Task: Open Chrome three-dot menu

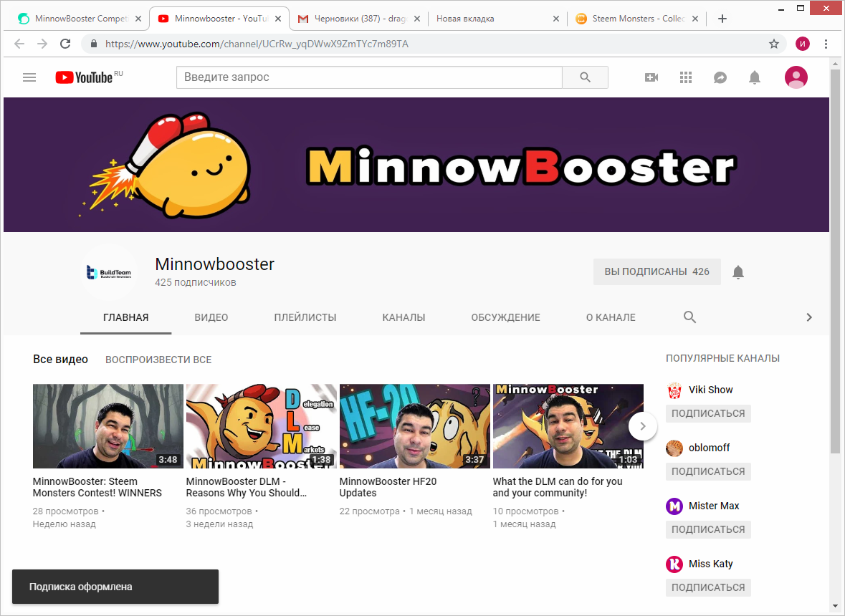Action: point(826,44)
